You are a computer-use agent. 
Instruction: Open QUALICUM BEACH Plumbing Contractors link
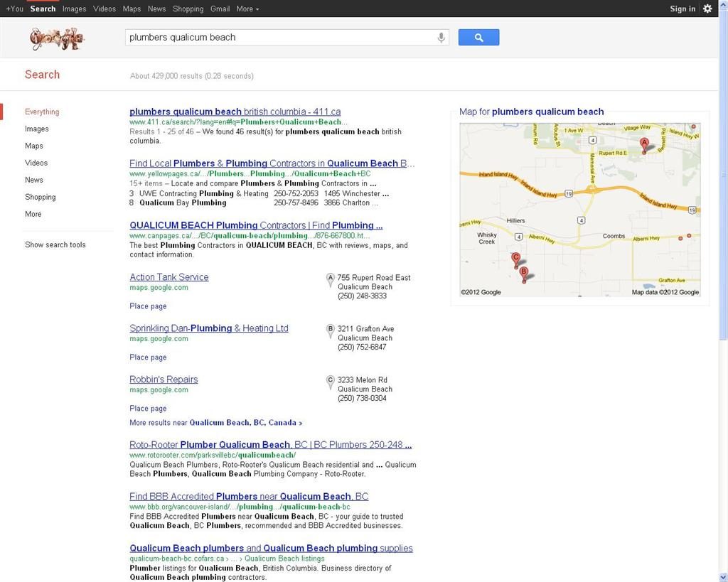[256, 225]
